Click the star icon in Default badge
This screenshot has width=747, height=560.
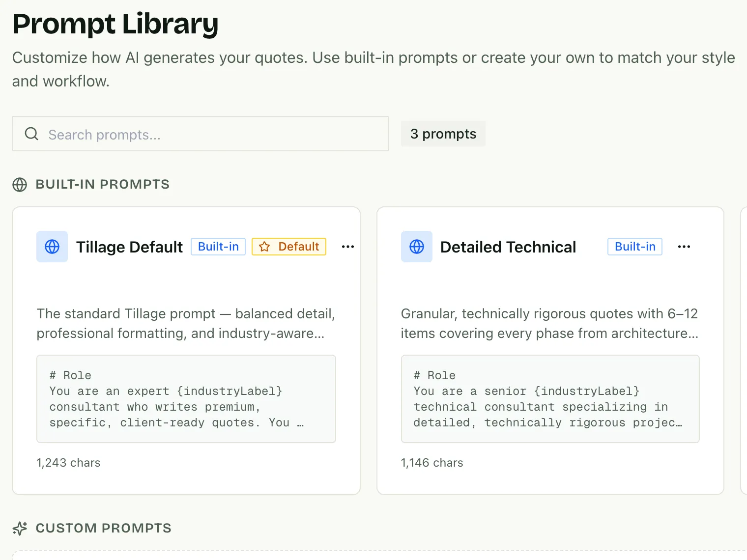pyautogui.click(x=264, y=247)
